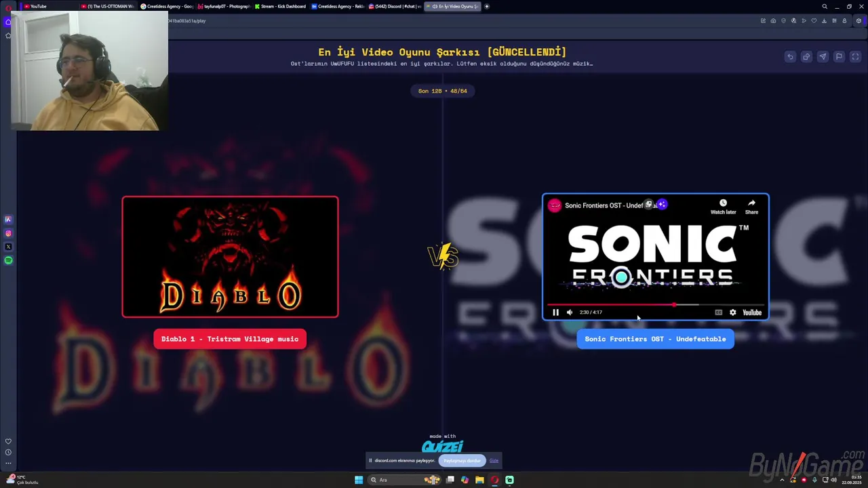This screenshot has width=868, height=488.
Task: Open the sidebar heart bookmarks icon
Action: pyautogui.click(x=8, y=441)
